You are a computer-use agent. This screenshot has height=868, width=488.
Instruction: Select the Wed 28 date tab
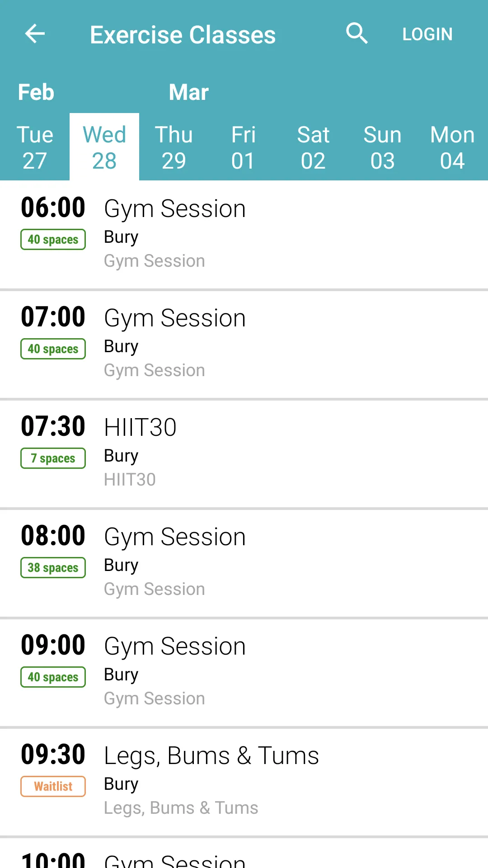pos(104,147)
